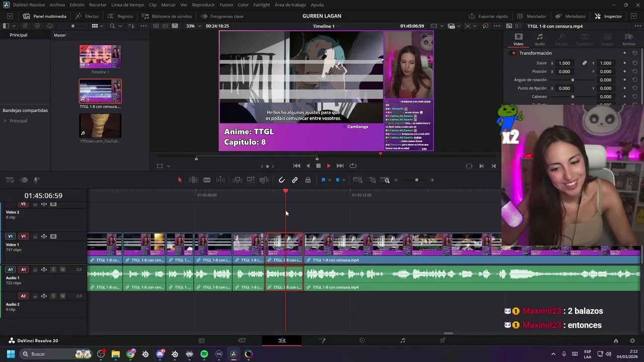Play the timeline forward

[x=329, y=166]
